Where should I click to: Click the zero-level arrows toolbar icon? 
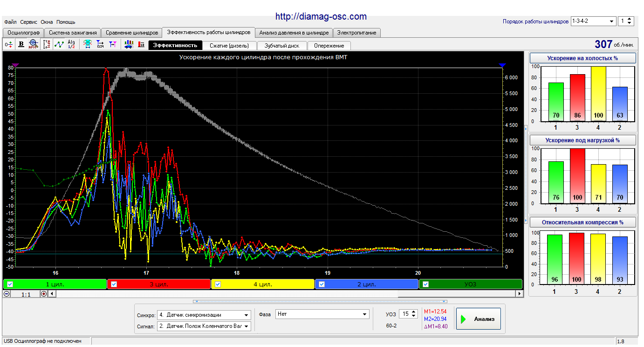[8, 44]
